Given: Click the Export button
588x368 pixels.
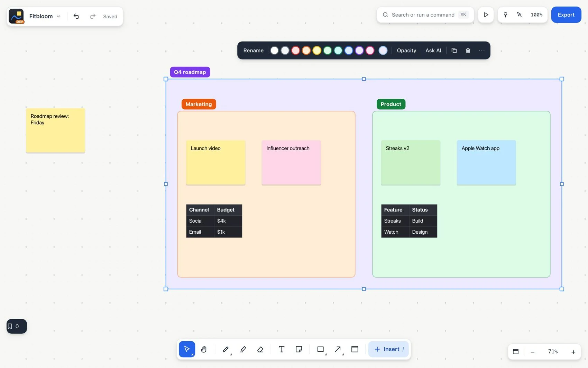Looking at the screenshot, I should (x=566, y=15).
